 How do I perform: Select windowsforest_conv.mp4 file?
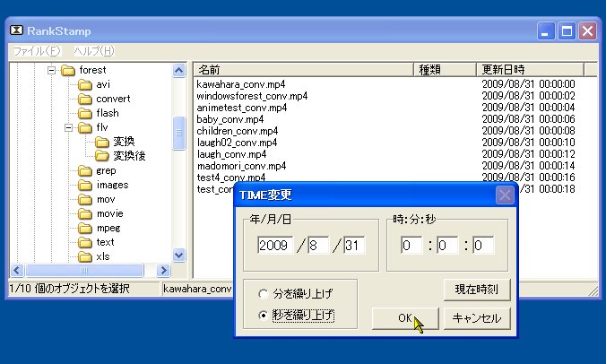(252, 96)
